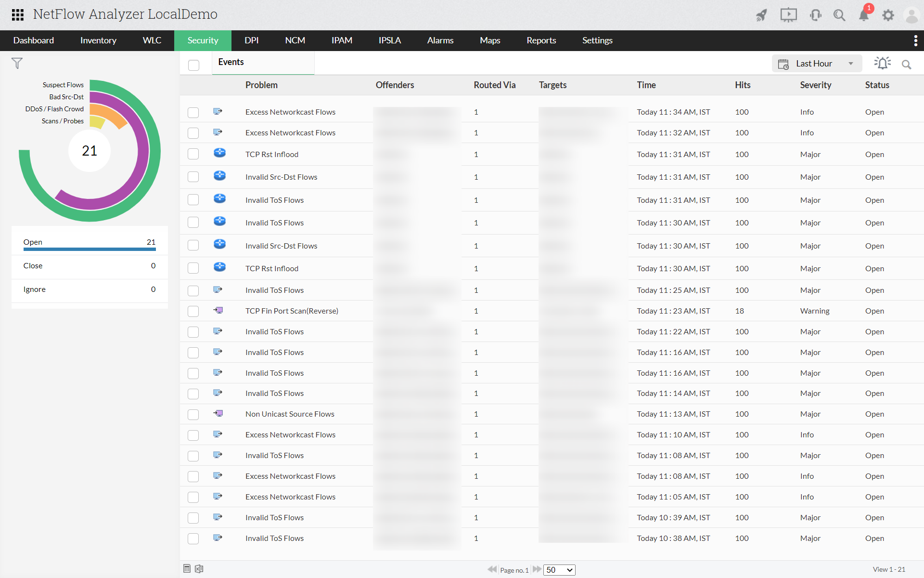Select checkbox for TCP Fin Port Scan event

[x=193, y=311]
